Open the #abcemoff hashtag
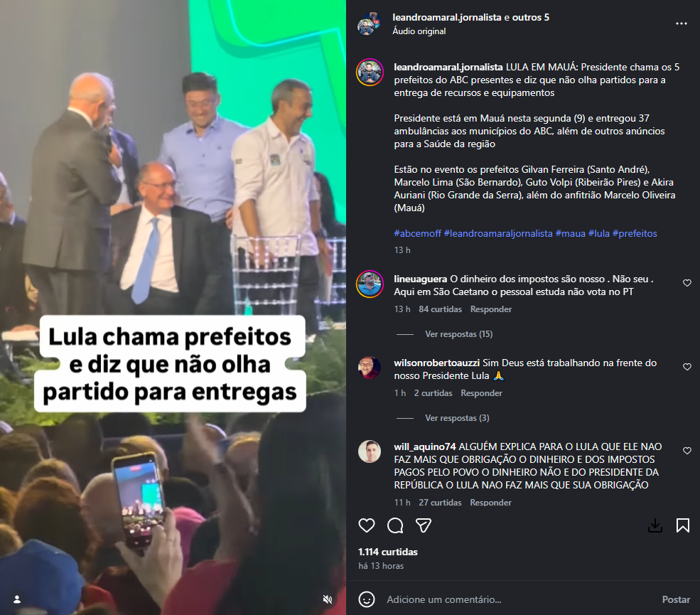 point(417,234)
